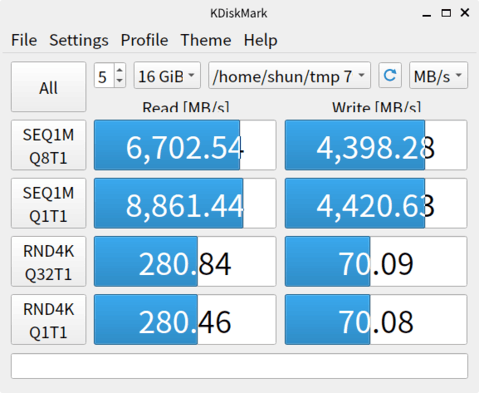Start the RND4K Q32T1 benchmark
The width and height of the screenshot is (479, 393).
[x=48, y=262]
